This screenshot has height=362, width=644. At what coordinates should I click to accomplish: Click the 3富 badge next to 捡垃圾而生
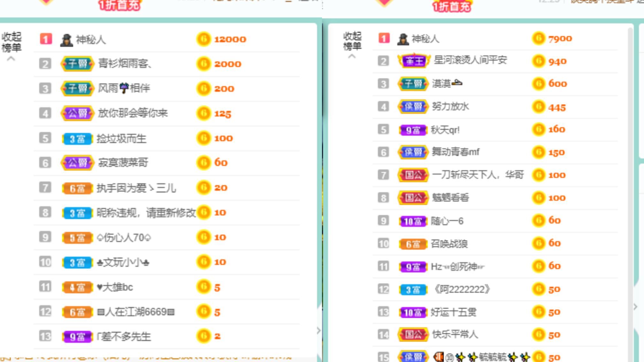click(x=77, y=139)
